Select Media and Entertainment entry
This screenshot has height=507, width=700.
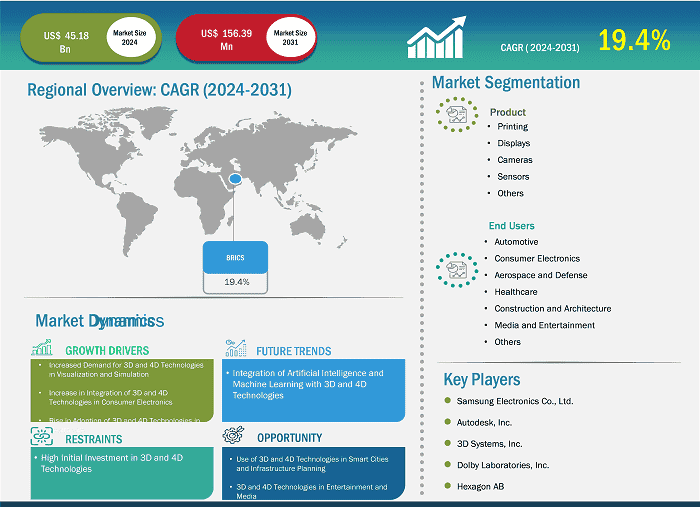coord(544,325)
